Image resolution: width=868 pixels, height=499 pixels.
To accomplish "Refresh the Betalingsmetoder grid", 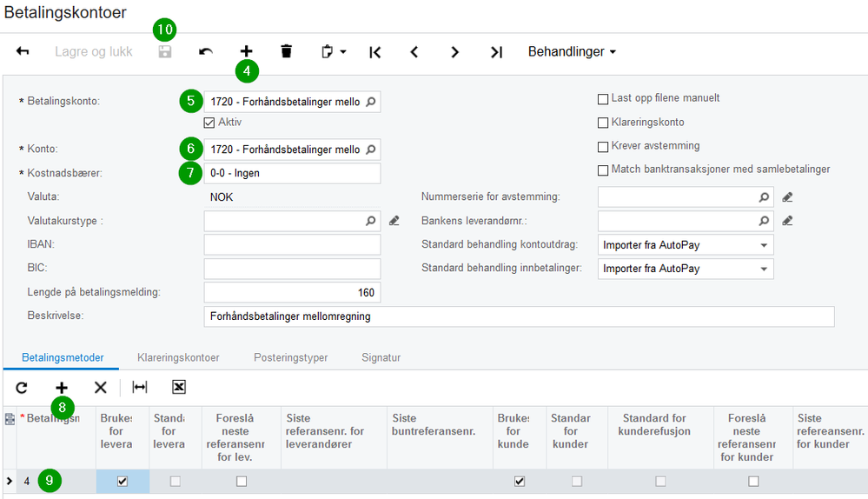I will coord(22,387).
